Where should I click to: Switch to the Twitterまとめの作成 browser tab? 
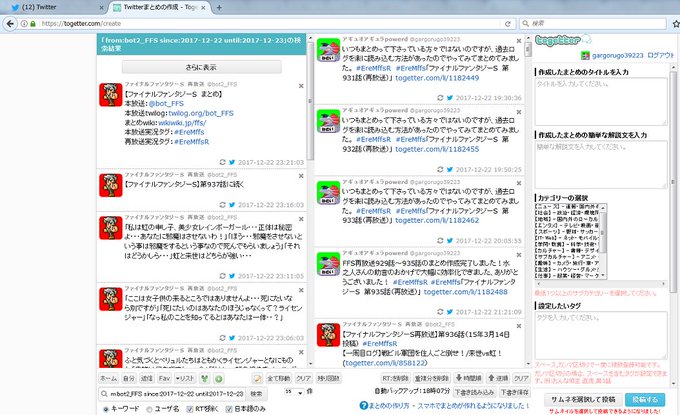pos(159,7)
